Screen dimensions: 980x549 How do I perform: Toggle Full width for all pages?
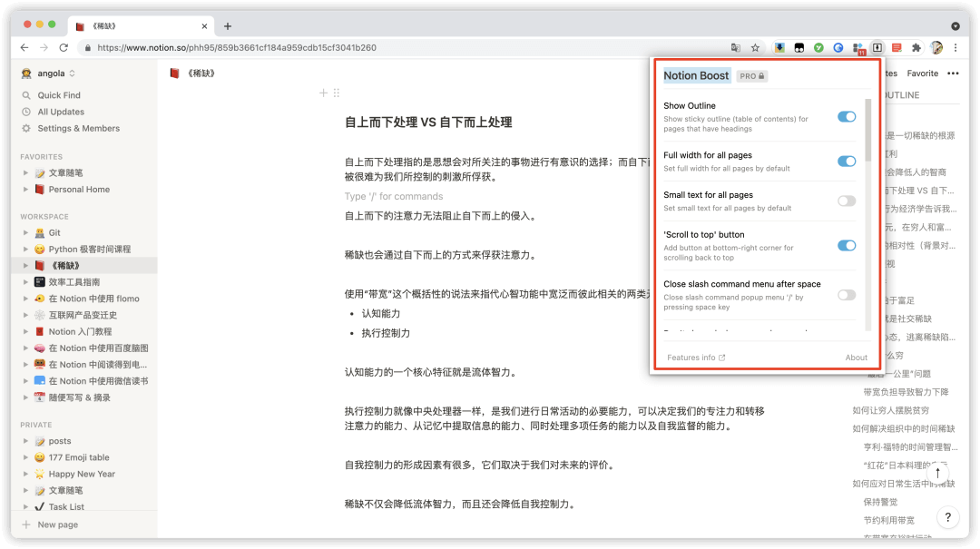[847, 162]
